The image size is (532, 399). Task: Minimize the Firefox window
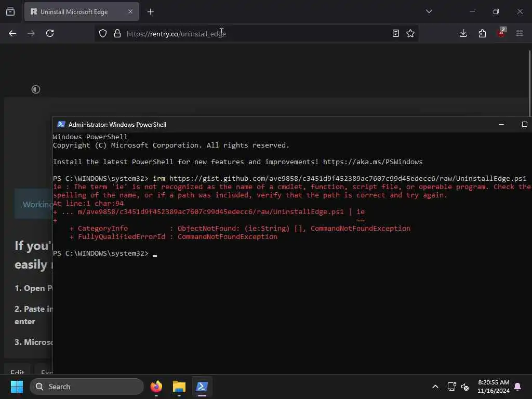tap(472, 11)
